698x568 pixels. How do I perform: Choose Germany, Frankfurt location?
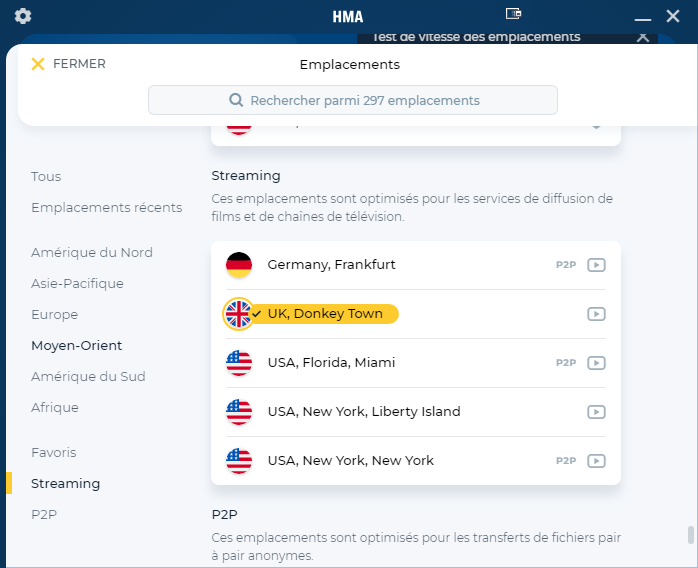point(416,265)
